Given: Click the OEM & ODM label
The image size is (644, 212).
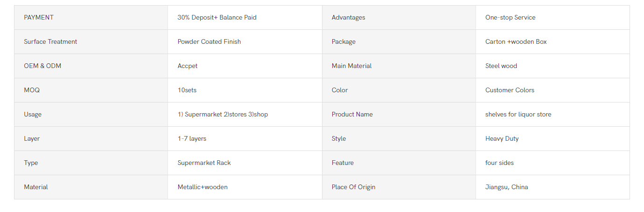Looking at the screenshot, I should tap(42, 66).
